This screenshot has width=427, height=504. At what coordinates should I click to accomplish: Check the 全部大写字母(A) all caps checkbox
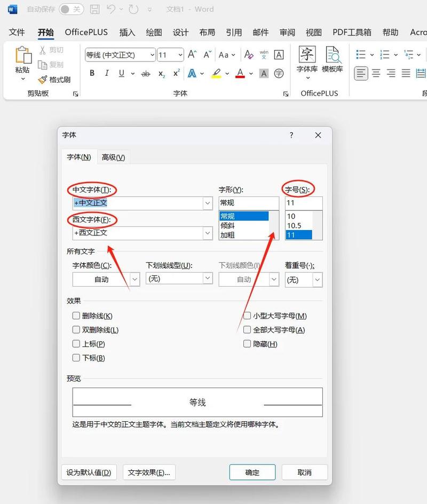coord(247,330)
